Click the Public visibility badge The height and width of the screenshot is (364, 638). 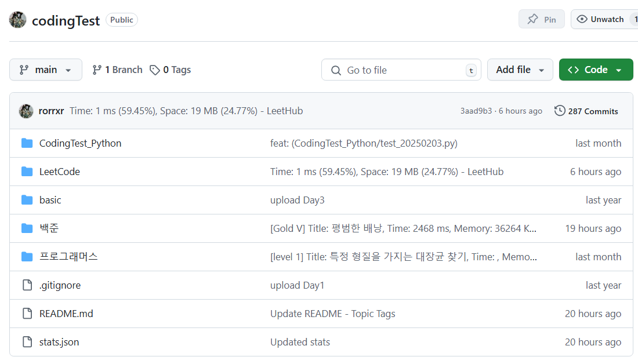122,20
